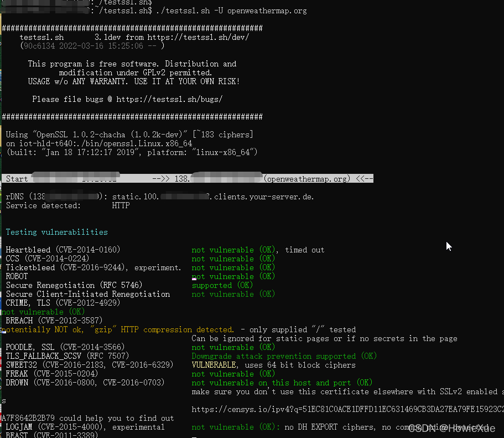Click the LOGJAM (CVE-2015-4000) entry

click(x=85, y=427)
